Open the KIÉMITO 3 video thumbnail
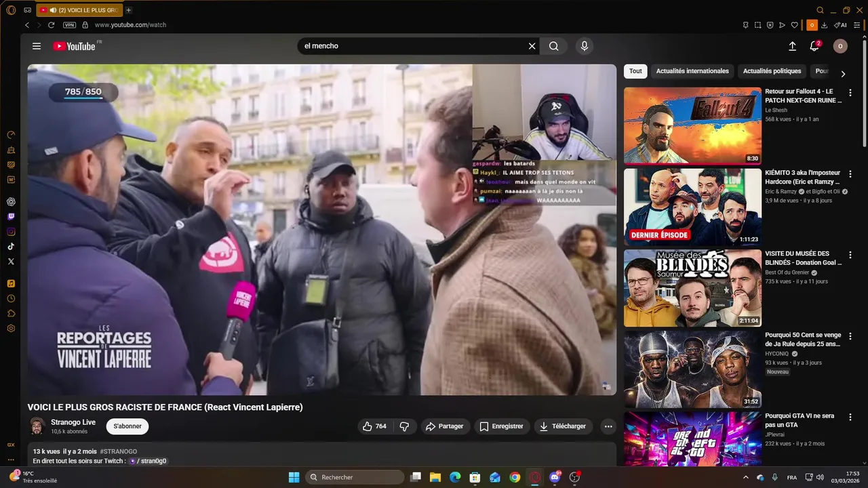 click(692, 207)
